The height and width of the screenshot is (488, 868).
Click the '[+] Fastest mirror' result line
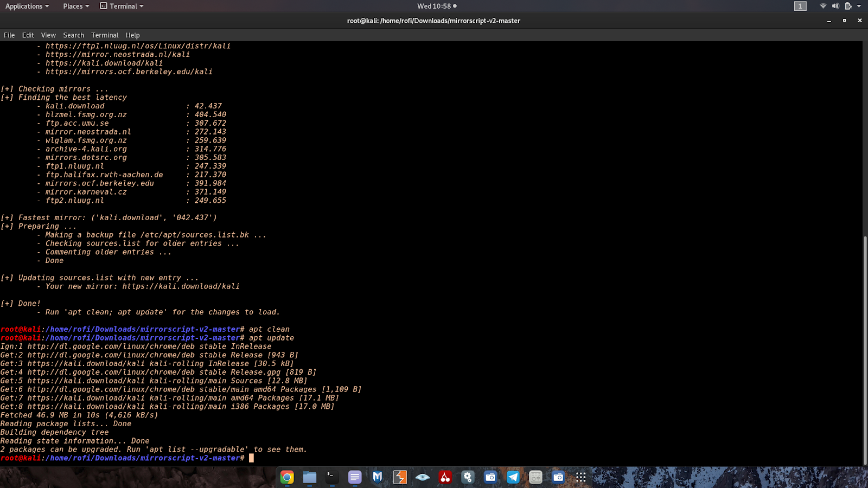pos(108,218)
